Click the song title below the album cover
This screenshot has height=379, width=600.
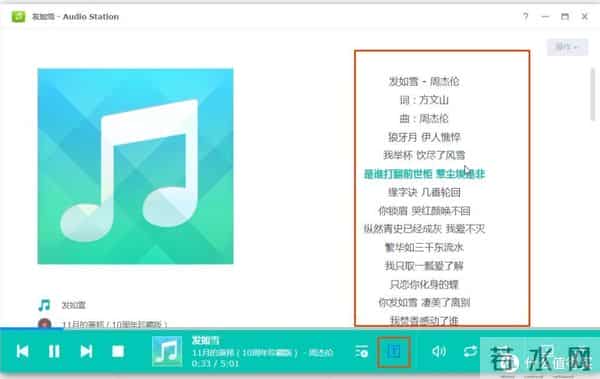coord(73,305)
